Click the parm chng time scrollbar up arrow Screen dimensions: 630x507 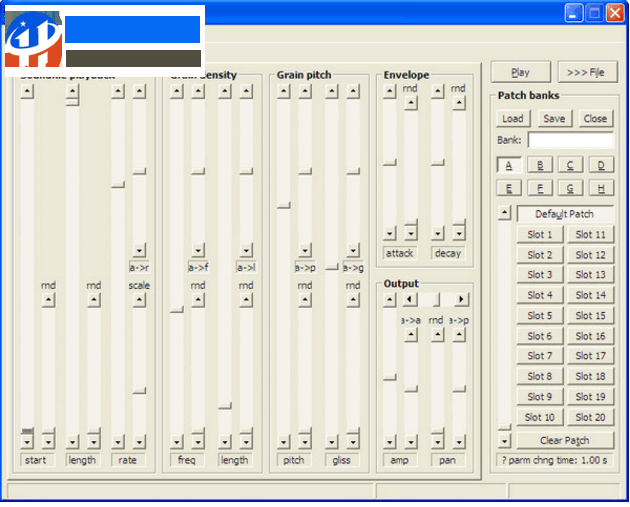(x=504, y=213)
